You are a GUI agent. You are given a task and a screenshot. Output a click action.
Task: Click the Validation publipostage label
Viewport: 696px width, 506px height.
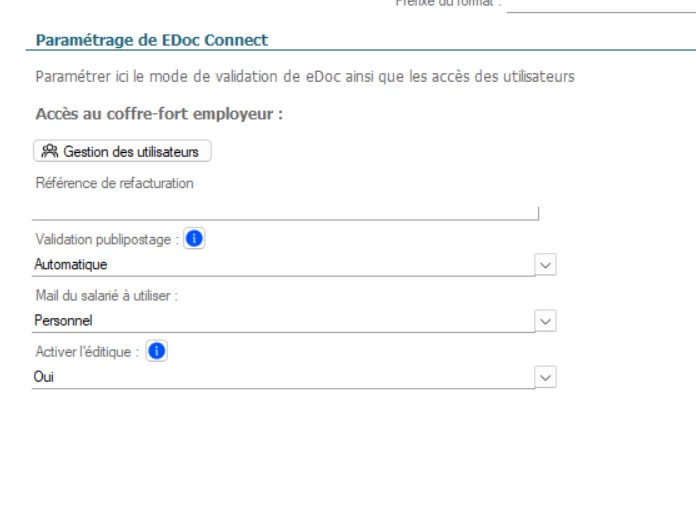(x=106, y=240)
